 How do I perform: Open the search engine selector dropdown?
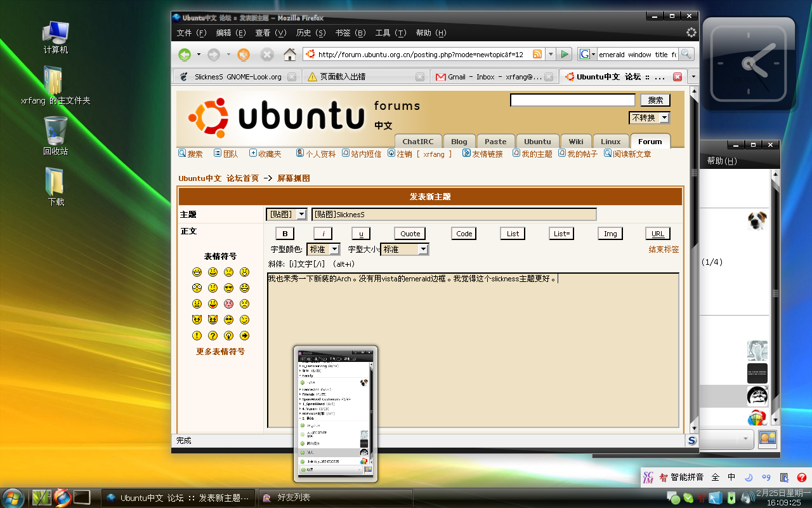[587, 55]
